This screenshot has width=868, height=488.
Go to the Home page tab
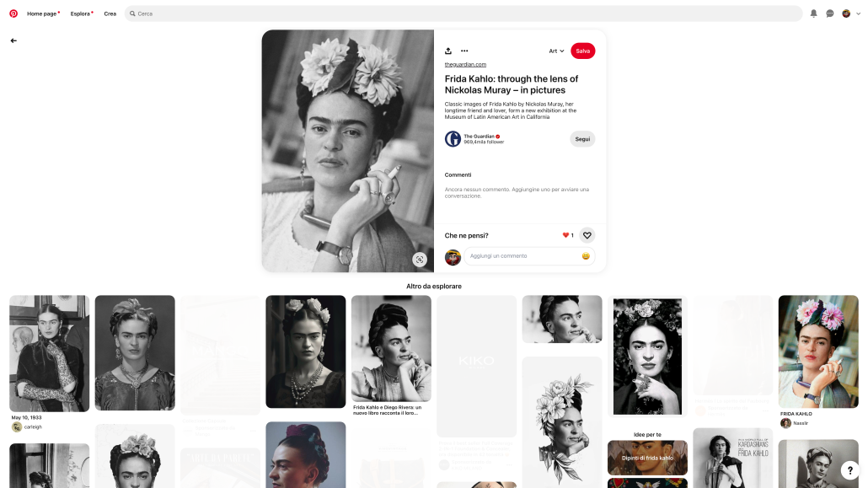(42, 13)
